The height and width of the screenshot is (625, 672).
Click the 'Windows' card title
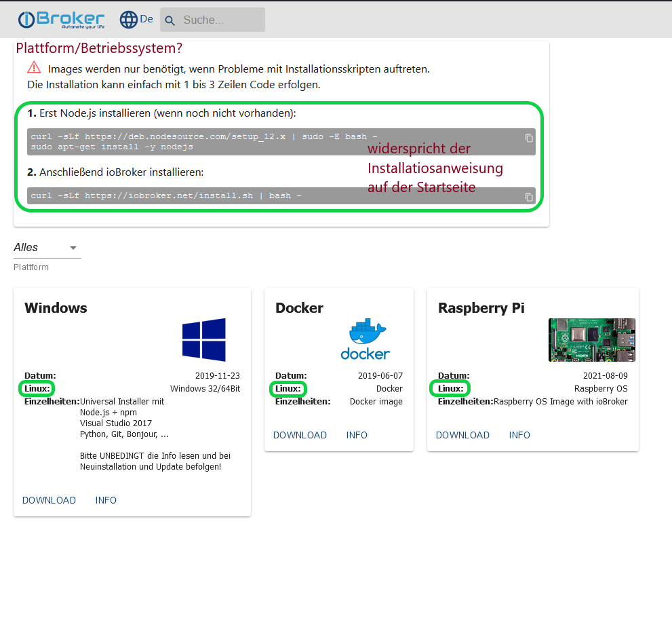click(x=56, y=308)
